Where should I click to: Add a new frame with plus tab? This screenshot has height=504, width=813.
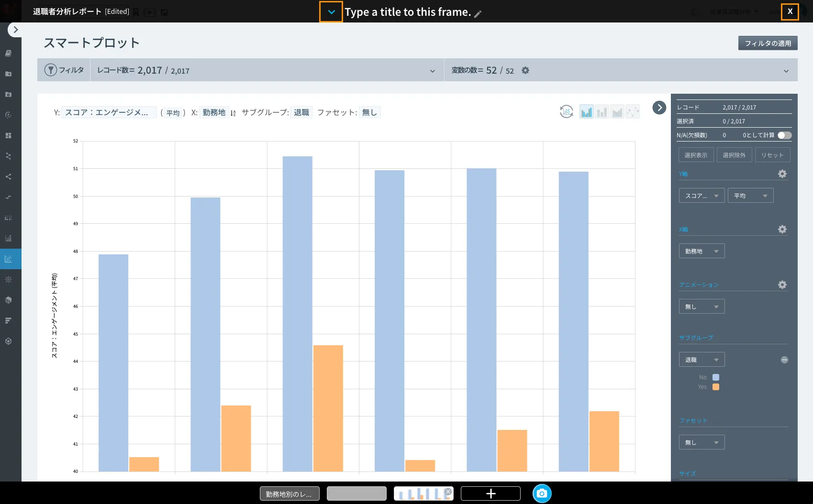coord(490,493)
